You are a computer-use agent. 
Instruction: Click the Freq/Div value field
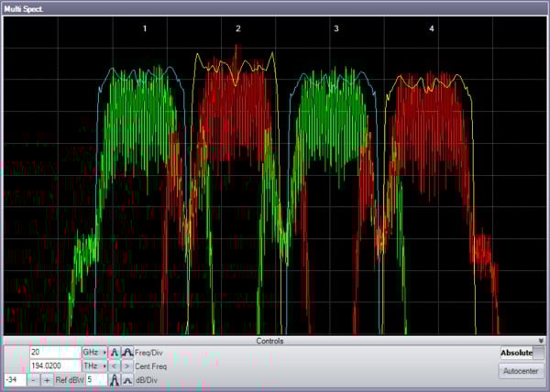[x=54, y=352]
